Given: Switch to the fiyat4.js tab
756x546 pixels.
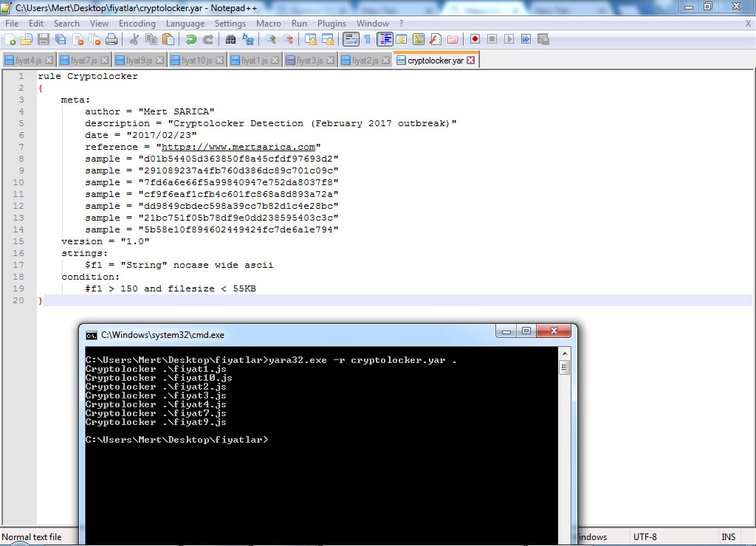Looking at the screenshot, I should coord(29,61).
